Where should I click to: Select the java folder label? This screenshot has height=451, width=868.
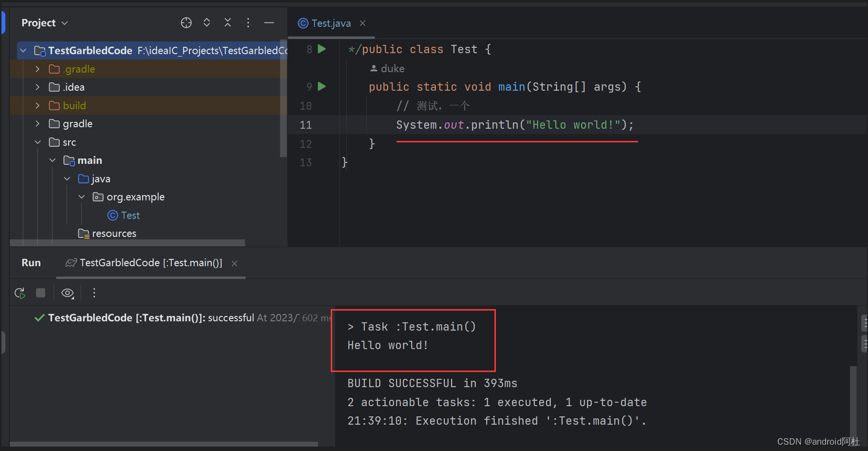point(101,179)
